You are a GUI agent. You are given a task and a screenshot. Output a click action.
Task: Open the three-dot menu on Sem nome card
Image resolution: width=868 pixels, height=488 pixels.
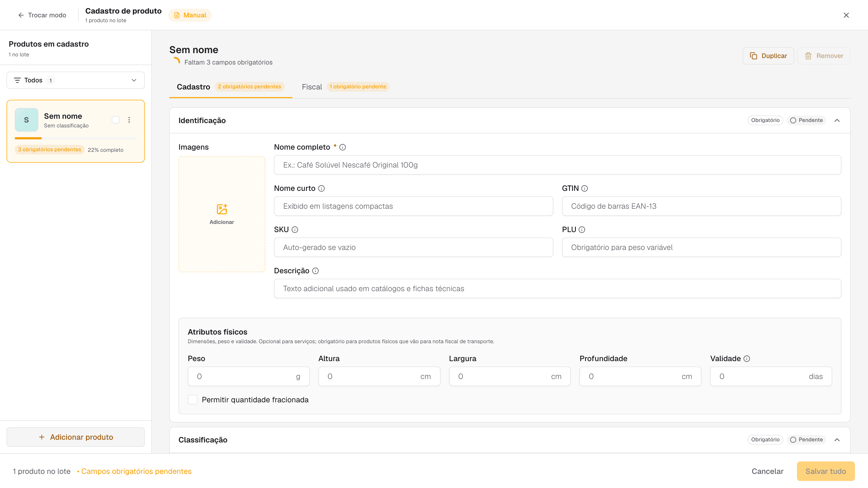(129, 120)
